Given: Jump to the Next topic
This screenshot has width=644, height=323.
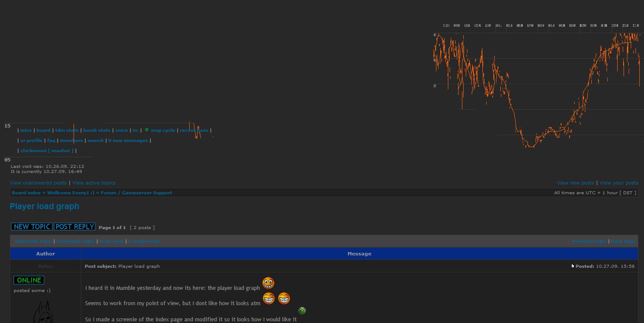Looking at the screenshot, I should pos(623,241).
